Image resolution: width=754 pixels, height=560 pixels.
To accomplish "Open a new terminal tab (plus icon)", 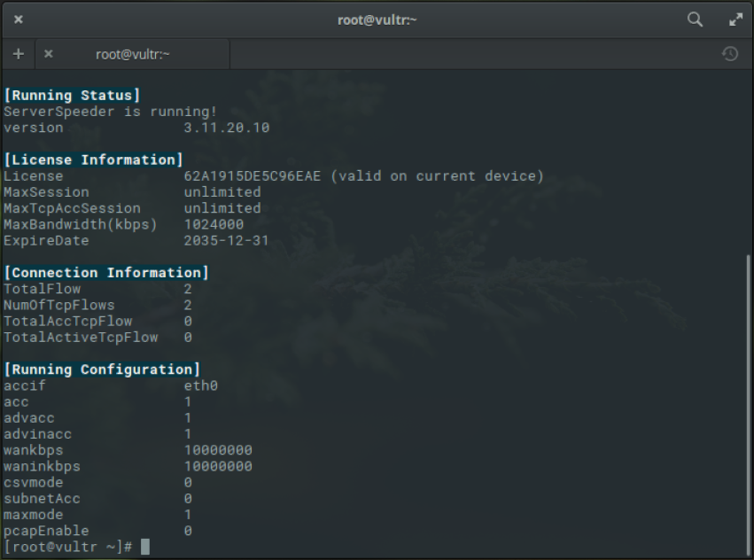I will click(19, 54).
